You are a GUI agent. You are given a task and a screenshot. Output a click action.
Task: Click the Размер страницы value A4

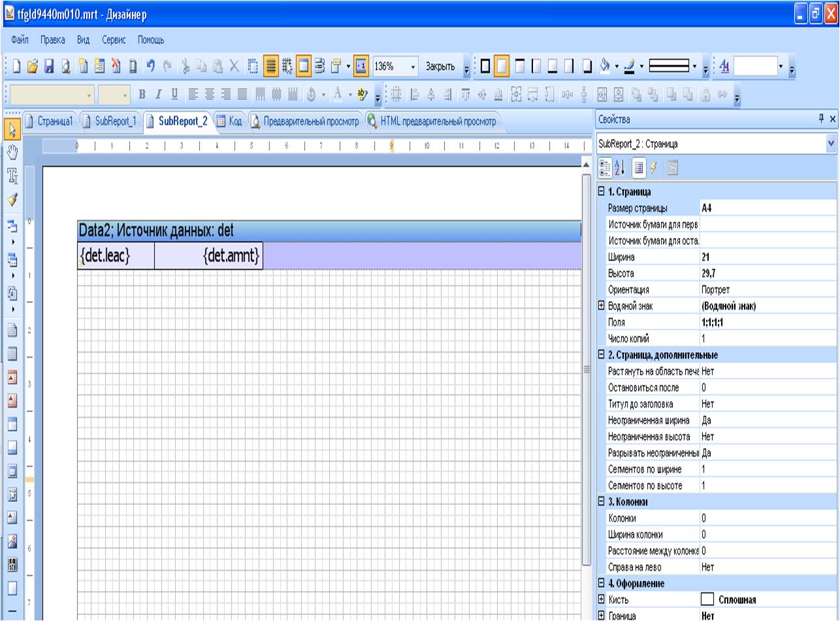point(769,208)
